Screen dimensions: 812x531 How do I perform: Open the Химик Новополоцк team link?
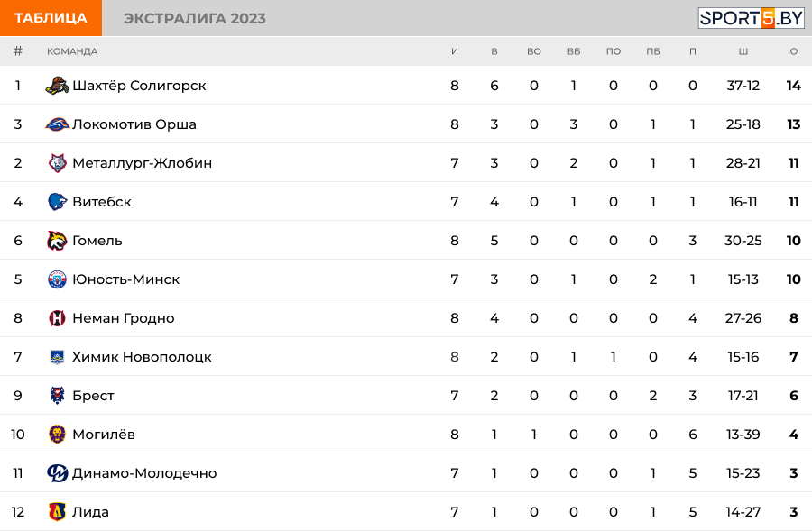click(x=142, y=357)
